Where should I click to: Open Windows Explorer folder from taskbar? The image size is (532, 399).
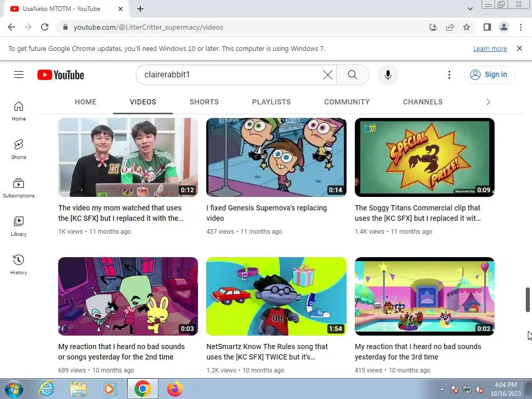click(78, 389)
